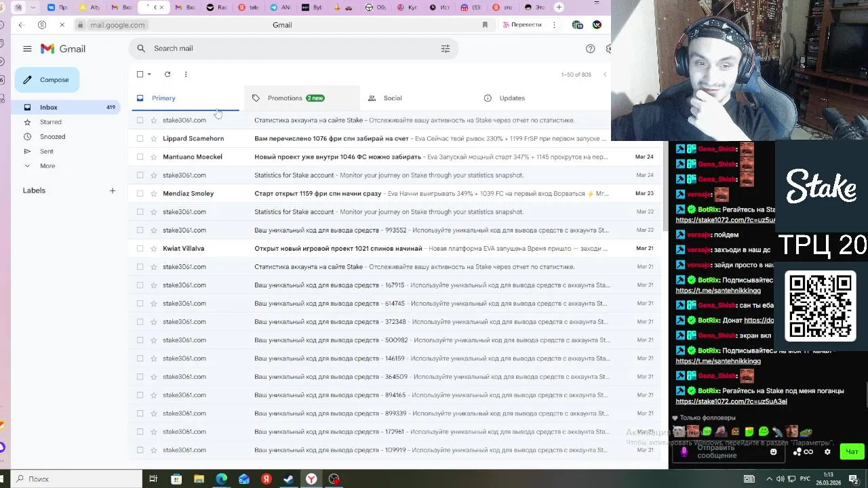Screen dimensions: 868x488
Task: Open select-all dropdown arrow
Action: [149, 75]
